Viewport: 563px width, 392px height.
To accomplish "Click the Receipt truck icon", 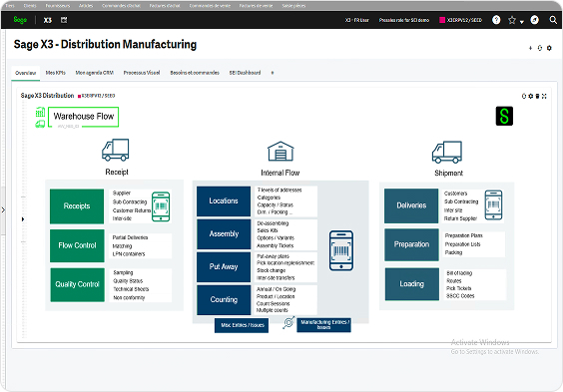I will pyautogui.click(x=115, y=150).
